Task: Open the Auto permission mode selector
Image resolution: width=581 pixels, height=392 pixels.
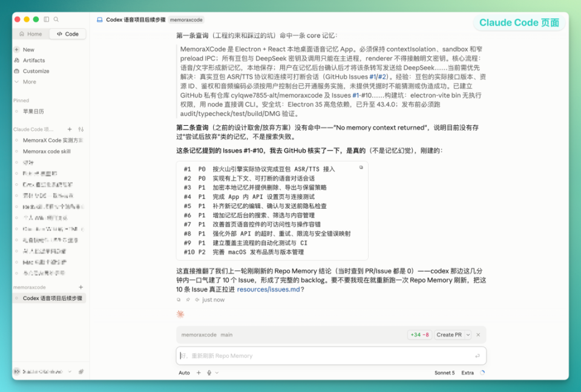Action: tap(184, 373)
